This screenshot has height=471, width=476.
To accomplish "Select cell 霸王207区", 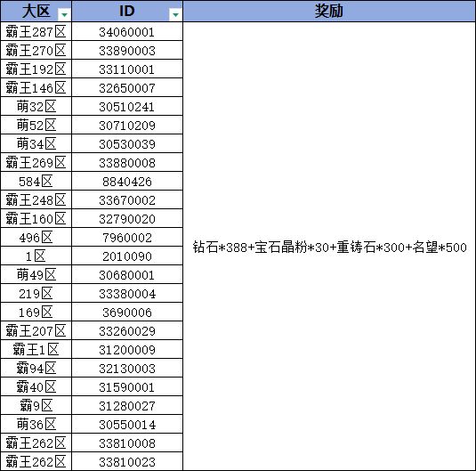I will pos(36,330).
